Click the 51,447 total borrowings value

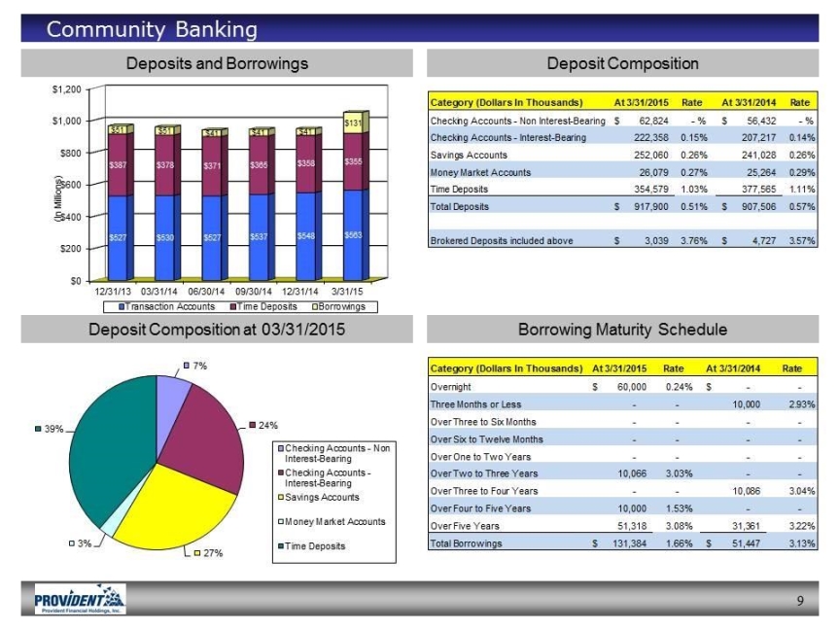(x=746, y=543)
